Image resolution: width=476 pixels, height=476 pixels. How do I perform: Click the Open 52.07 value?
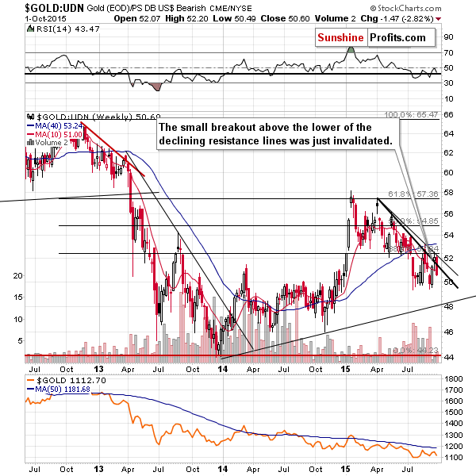click(x=136, y=18)
